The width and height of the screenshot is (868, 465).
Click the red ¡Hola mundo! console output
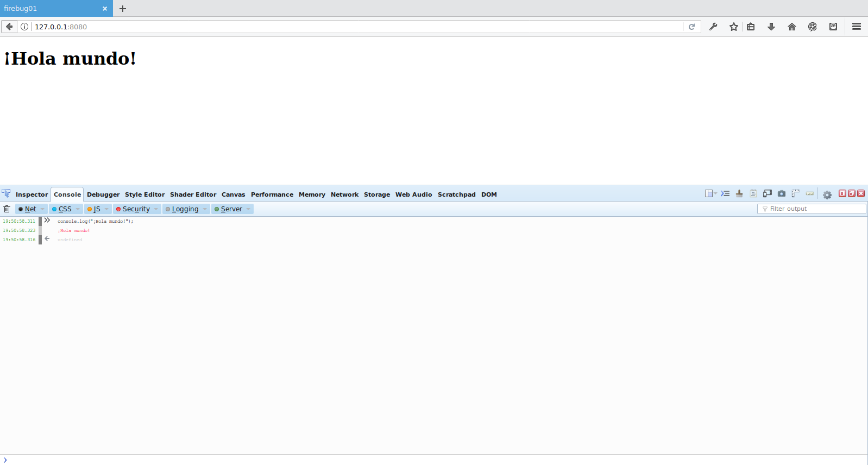[74, 230]
